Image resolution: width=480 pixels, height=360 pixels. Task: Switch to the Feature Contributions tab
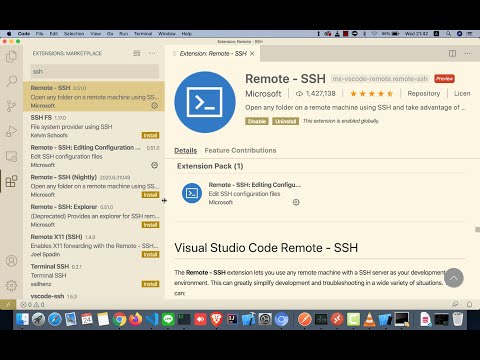click(240, 150)
